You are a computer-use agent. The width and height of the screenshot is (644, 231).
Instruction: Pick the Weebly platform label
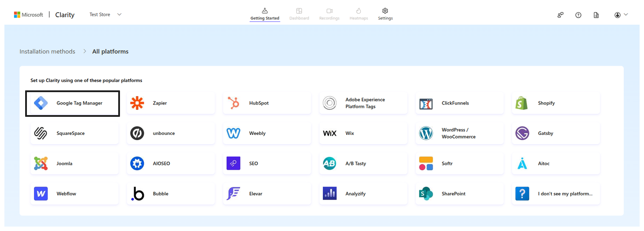tap(257, 133)
